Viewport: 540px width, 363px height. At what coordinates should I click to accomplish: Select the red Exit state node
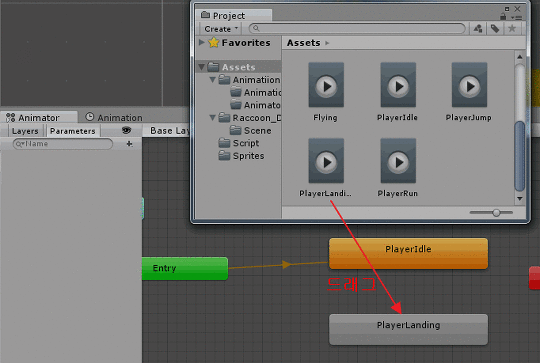click(534, 277)
